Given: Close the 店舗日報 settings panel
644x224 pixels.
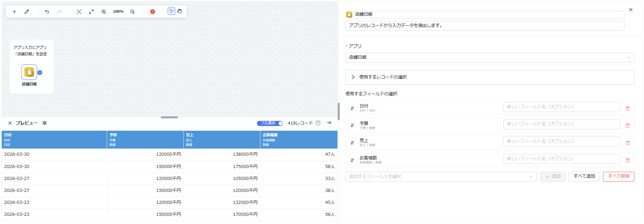Looking at the screenshot, I should 631,10.
